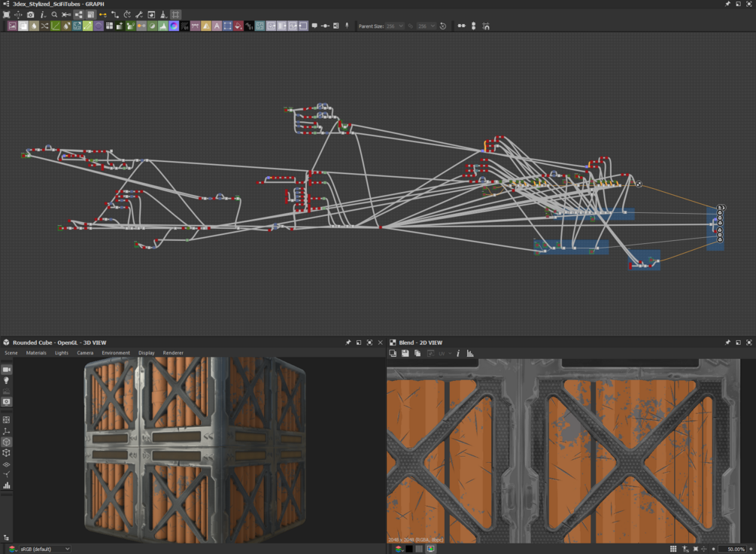Open the 50.00% zoom level dropdown
Image resolution: width=756 pixels, height=554 pixels.
(732, 549)
